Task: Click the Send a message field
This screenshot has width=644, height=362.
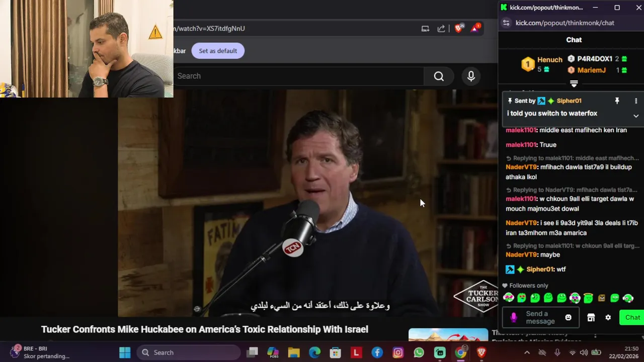Action: tap(540, 317)
